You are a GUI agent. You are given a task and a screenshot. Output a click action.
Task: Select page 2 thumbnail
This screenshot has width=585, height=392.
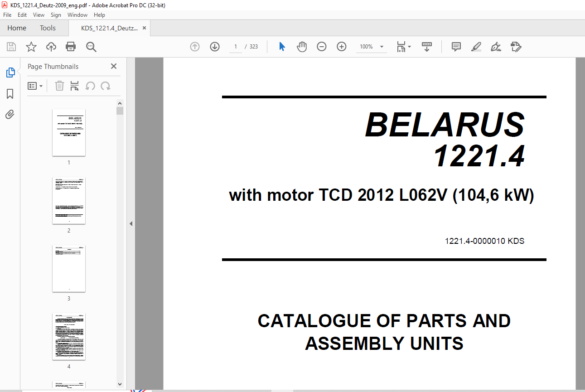click(69, 201)
